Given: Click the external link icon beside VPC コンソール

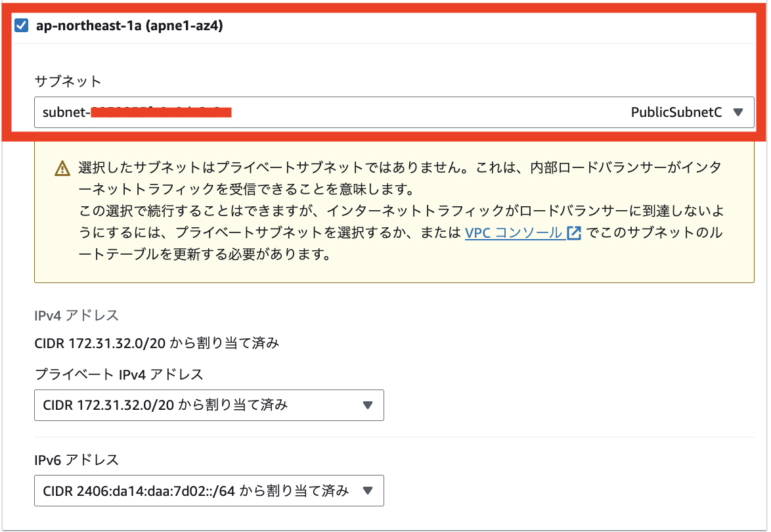Looking at the screenshot, I should pyautogui.click(x=575, y=233).
